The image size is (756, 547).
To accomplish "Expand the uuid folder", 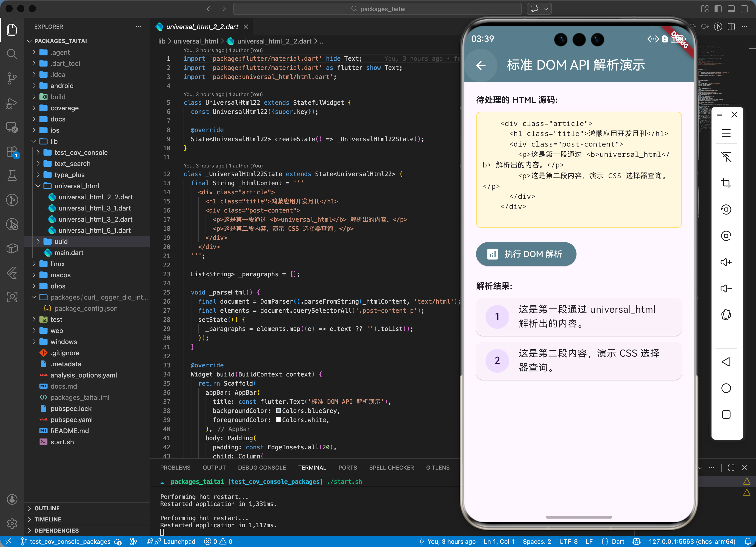I will [x=61, y=241].
